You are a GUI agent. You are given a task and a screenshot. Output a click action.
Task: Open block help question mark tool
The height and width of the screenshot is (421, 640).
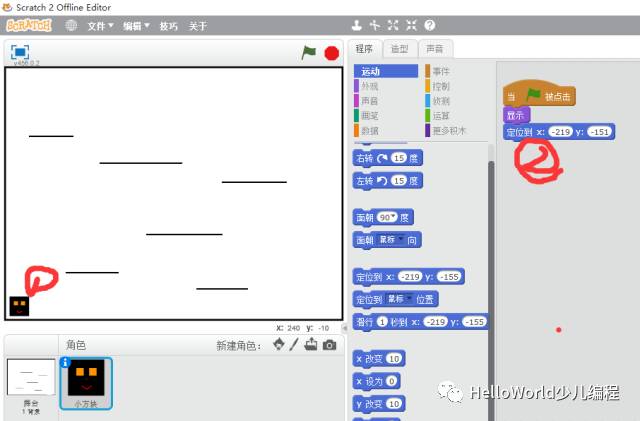(429, 25)
